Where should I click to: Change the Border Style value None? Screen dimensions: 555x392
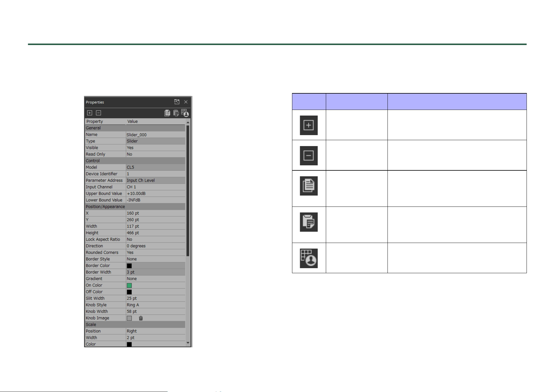[156, 259]
